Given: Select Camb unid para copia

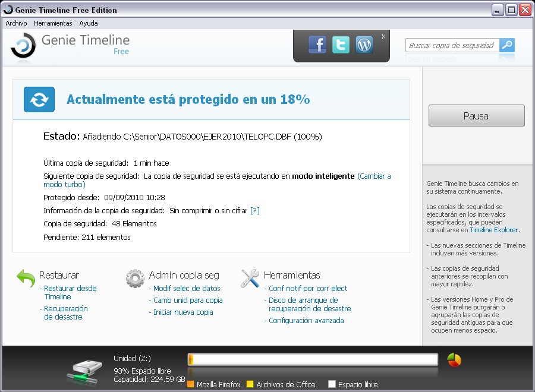Looking at the screenshot, I should point(188,301).
